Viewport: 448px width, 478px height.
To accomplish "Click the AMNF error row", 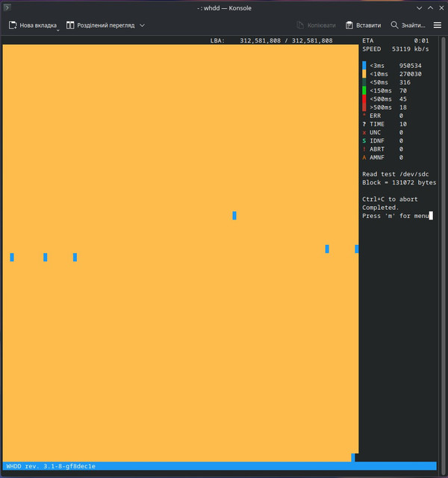I will click(383, 158).
